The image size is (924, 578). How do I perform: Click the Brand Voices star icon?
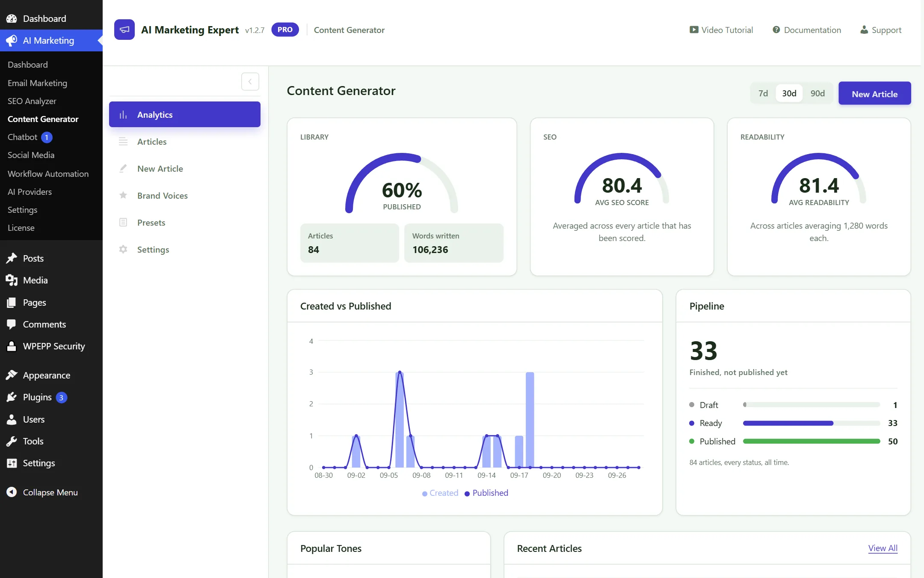[x=123, y=196]
